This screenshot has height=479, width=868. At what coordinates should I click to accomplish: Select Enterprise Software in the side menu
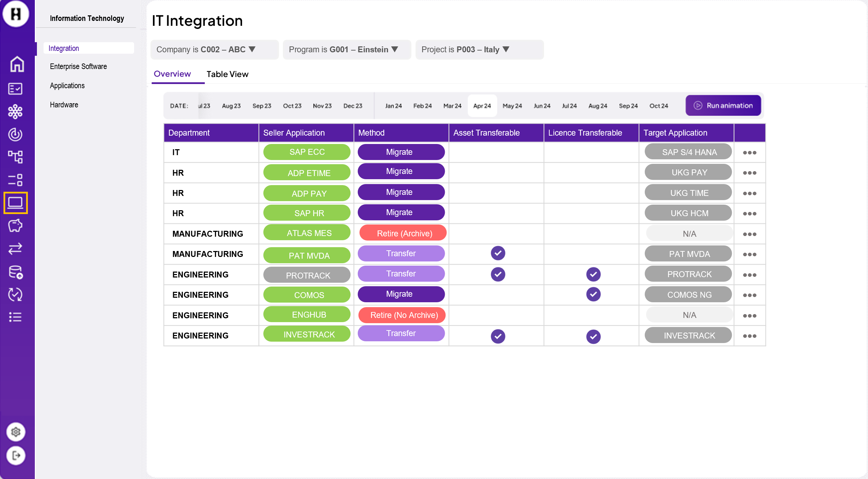78,67
